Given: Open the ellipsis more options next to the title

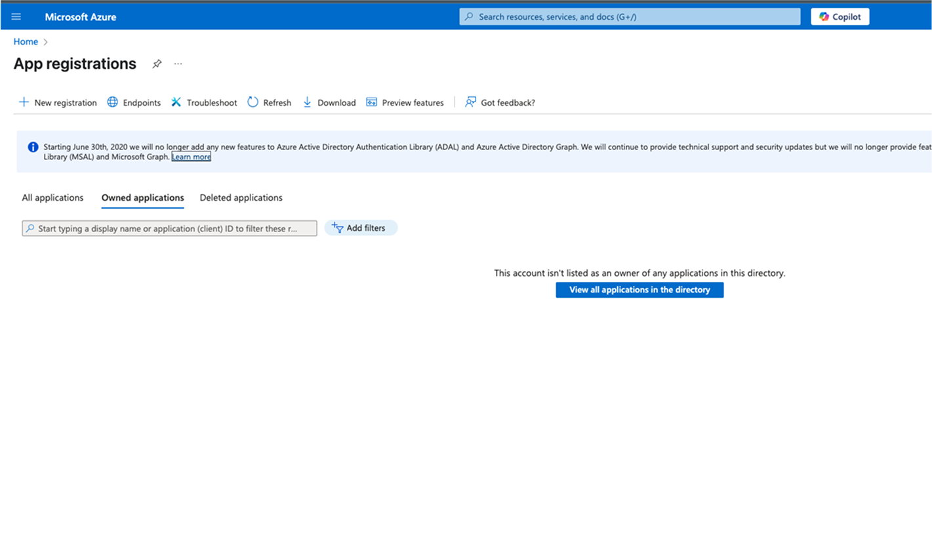Looking at the screenshot, I should point(178,64).
